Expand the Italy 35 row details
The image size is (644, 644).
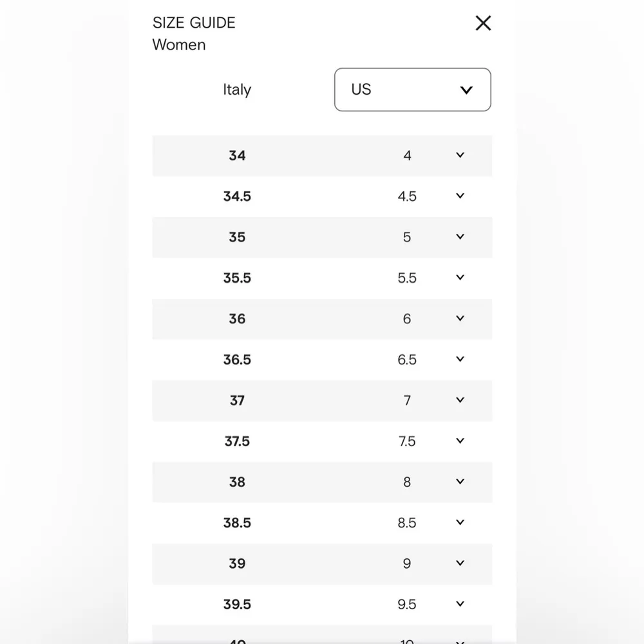[x=460, y=237]
